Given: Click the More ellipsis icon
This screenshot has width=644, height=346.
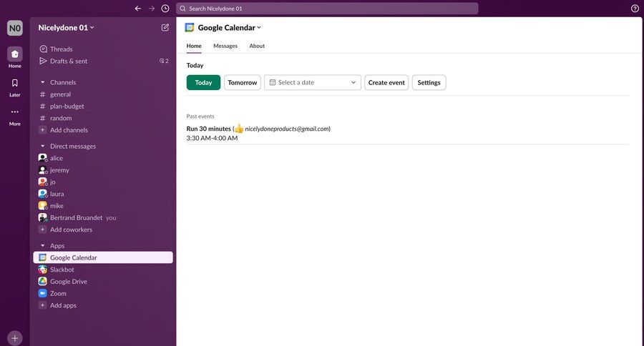Looking at the screenshot, I should coord(15,112).
